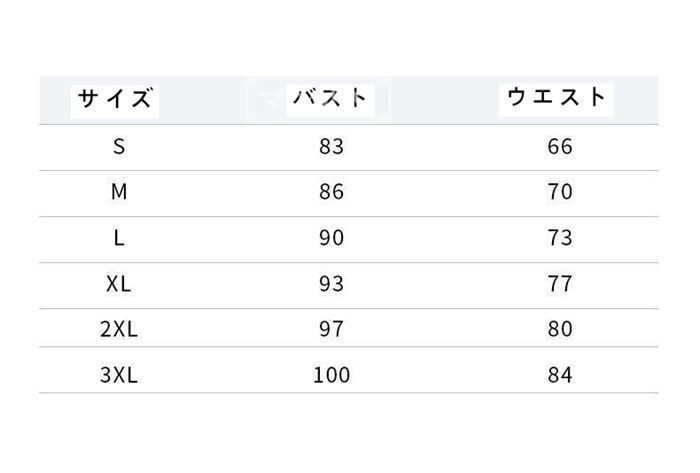Click bust value 86 for size M
The height and width of the screenshot is (473, 700).
point(331,192)
